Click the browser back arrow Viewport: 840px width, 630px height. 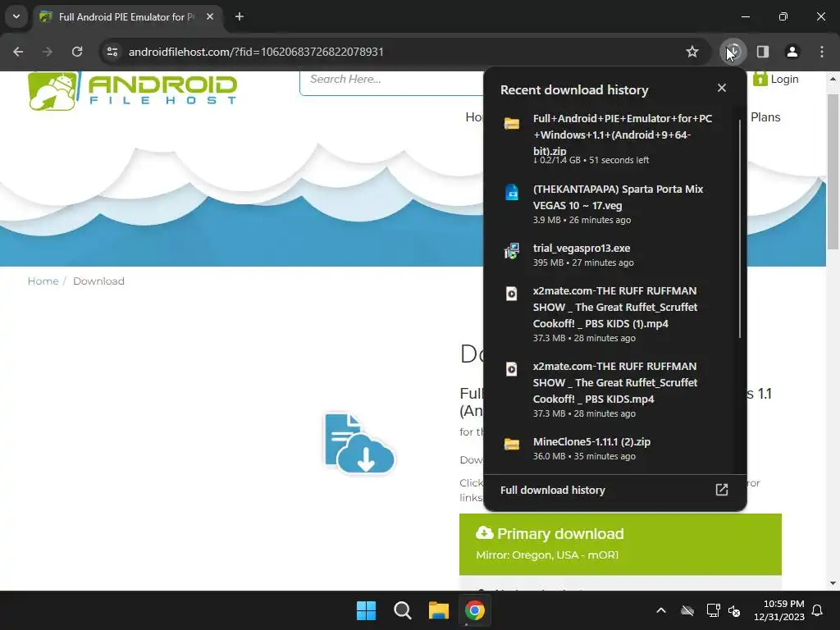pos(18,52)
